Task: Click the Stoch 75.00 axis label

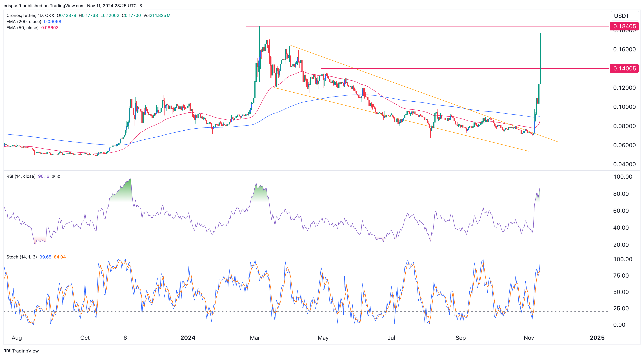Action: (x=621, y=276)
